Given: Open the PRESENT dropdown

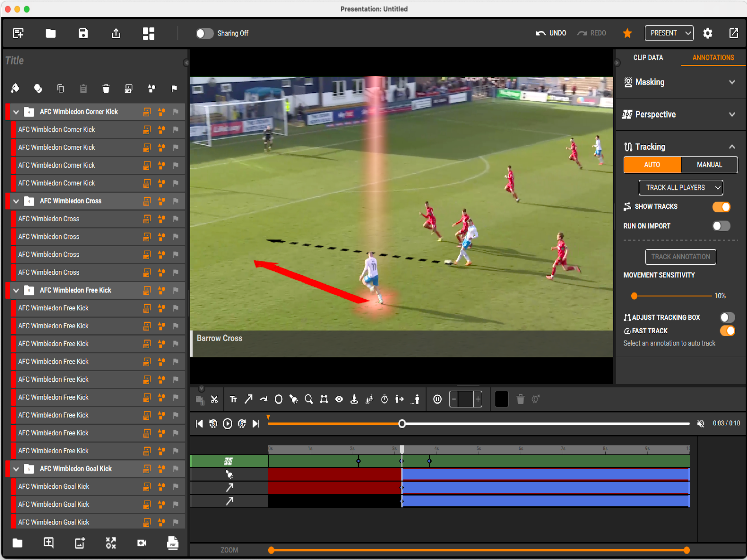Looking at the screenshot, I should coord(669,33).
